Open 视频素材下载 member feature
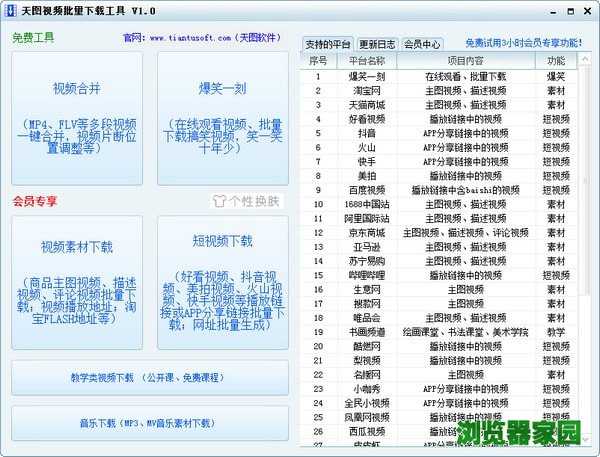This screenshot has height=457, width=600. click(76, 282)
